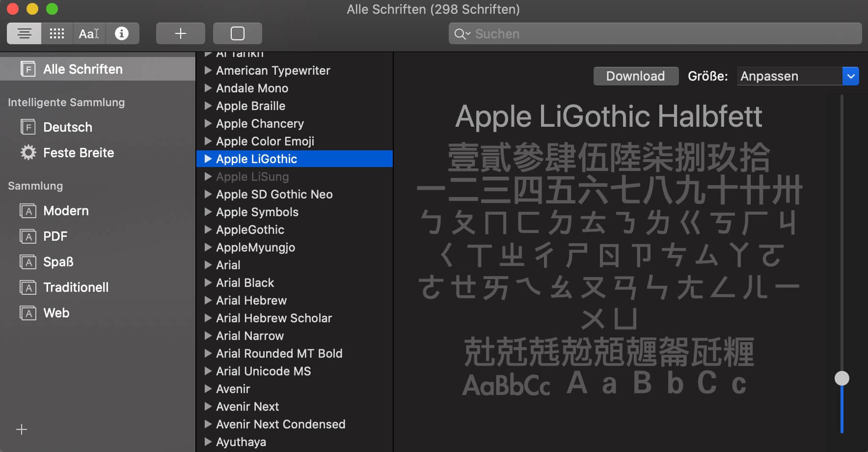868x452 pixels.
Task: Click the add font plus button
Action: [180, 33]
